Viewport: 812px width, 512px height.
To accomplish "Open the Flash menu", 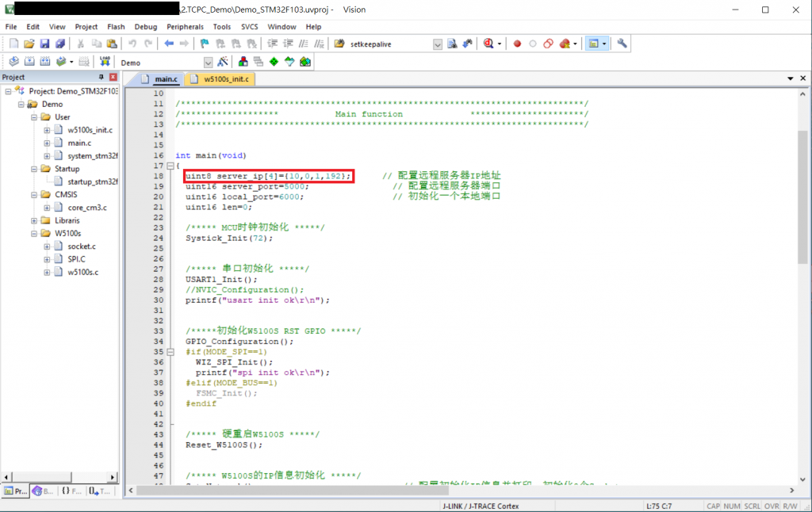I will (x=116, y=27).
